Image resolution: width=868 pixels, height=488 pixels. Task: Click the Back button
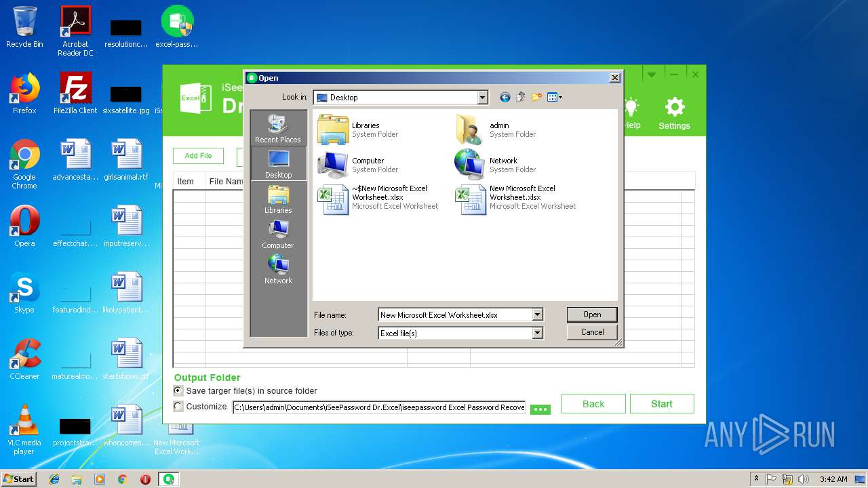point(593,404)
